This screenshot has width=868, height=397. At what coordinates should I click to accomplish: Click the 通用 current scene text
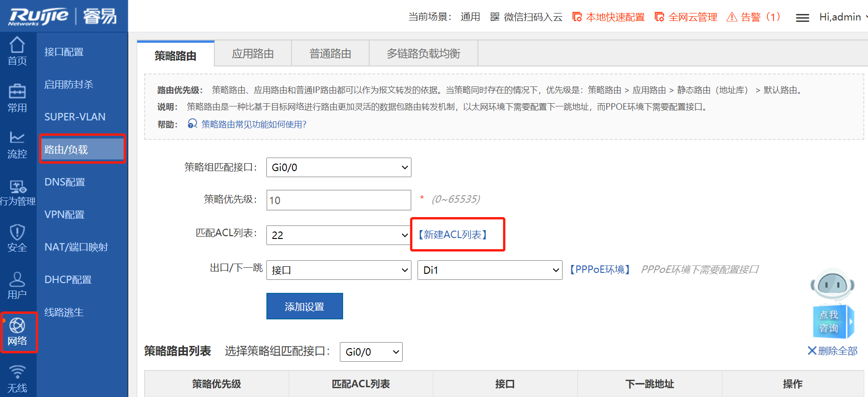pyautogui.click(x=470, y=17)
